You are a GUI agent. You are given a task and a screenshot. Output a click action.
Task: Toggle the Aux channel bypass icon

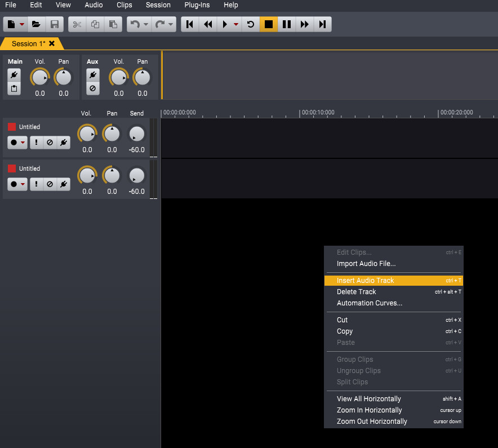tap(93, 88)
